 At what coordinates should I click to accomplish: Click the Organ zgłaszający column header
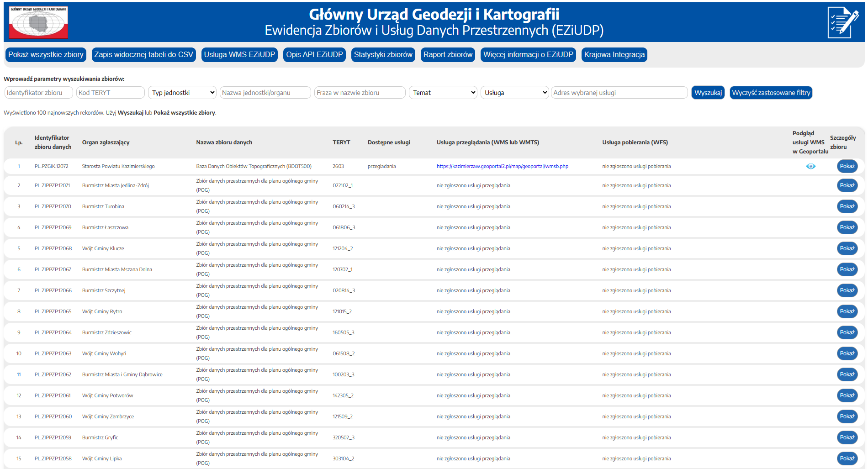[x=106, y=142]
